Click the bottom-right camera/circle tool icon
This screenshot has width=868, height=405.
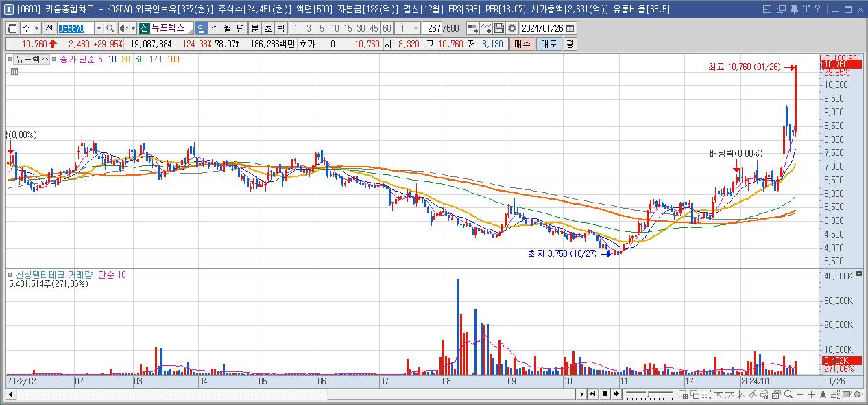coord(858,394)
